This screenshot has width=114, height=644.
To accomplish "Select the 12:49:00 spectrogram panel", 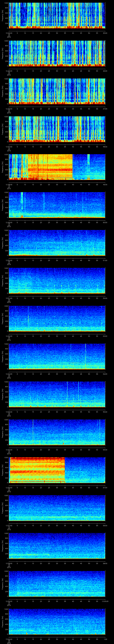I will [x=57, y=205].
